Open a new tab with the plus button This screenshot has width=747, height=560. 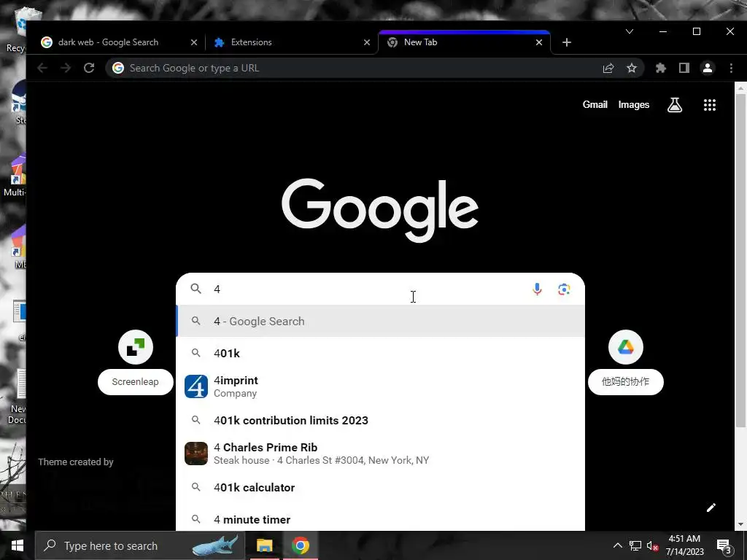coord(566,42)
